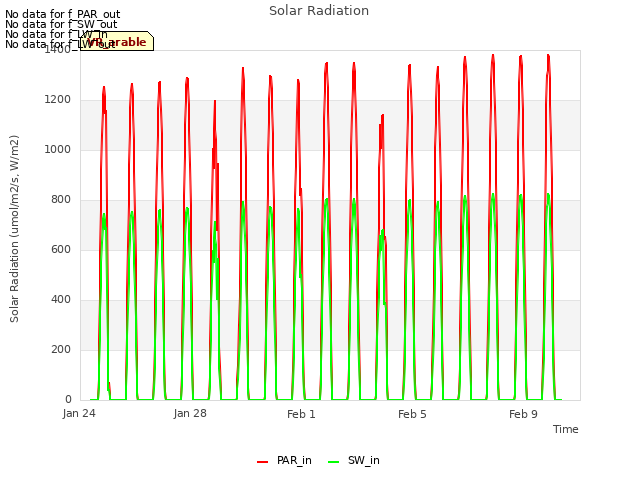The width and height of the screenshot is (640, 480).
Task: Click the 1200 y-axis tick label
Action: [58, 100]
